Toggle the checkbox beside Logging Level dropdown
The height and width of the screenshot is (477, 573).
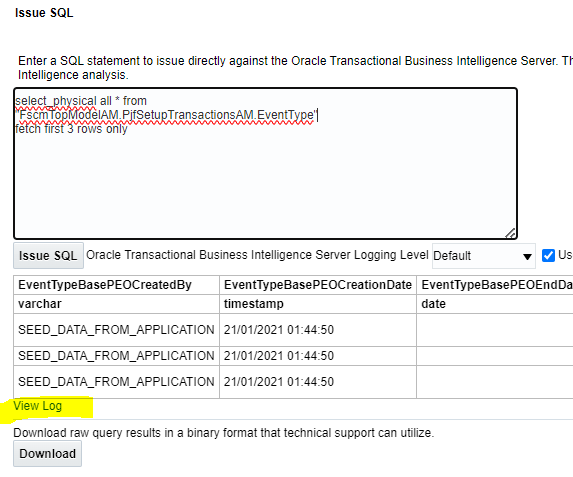click(548, 255)
